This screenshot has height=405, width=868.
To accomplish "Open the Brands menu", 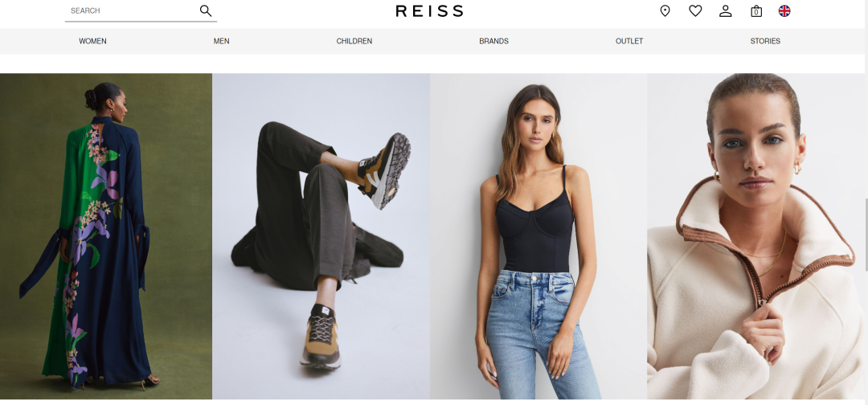I will tap(493, 41).
